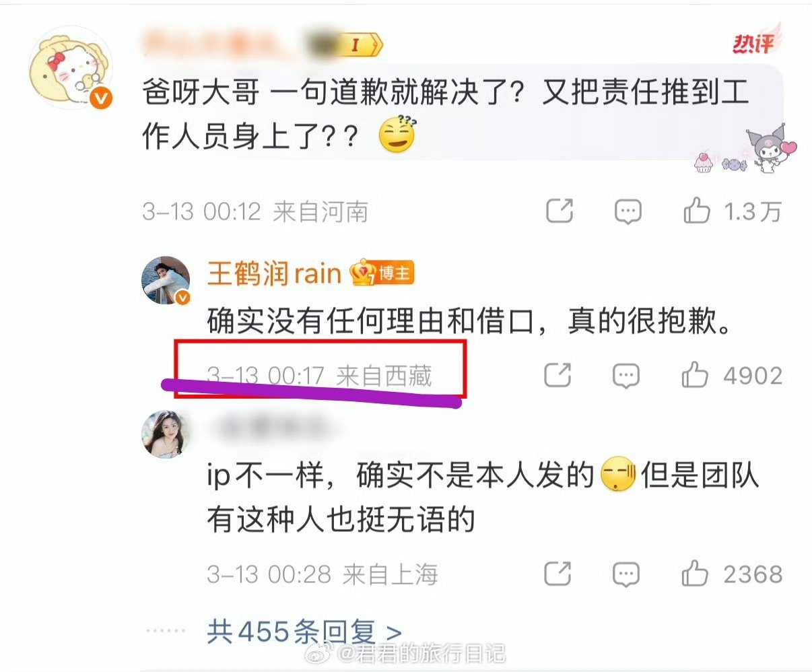
Task: Share 王鹤润rain's apology reply
Action: click(557, 375)
